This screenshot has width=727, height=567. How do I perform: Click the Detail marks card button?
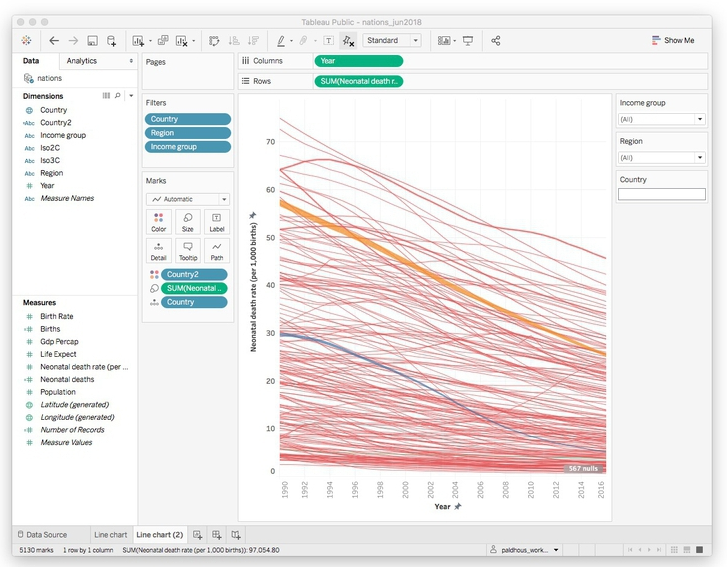pos(159,251)
